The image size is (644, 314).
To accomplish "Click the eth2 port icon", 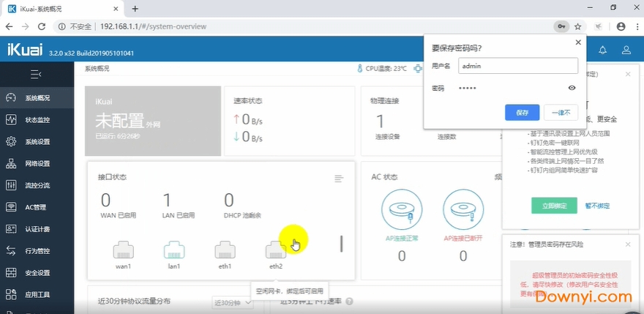I will point(276,250).
